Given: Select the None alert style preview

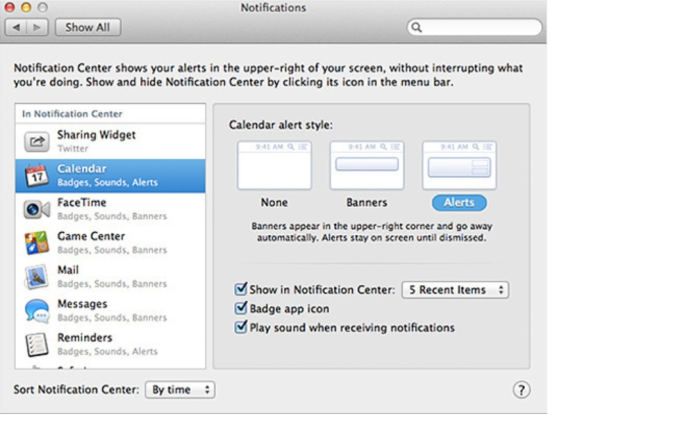Looking at the screenshot, I should pos(274,165).
